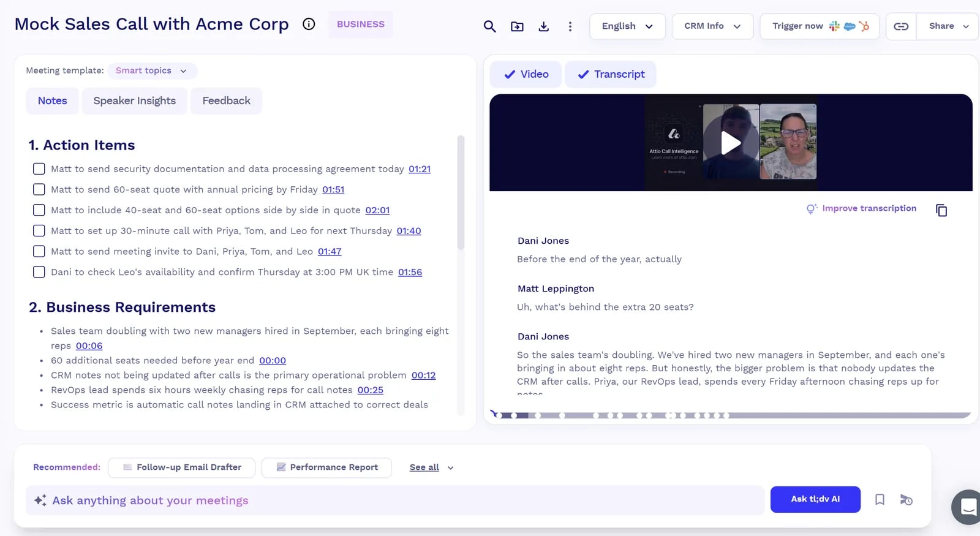This screenshot has width=980, height=536.
Task: Click the bookmark icon near Ask AI
Action: point(880,500)
